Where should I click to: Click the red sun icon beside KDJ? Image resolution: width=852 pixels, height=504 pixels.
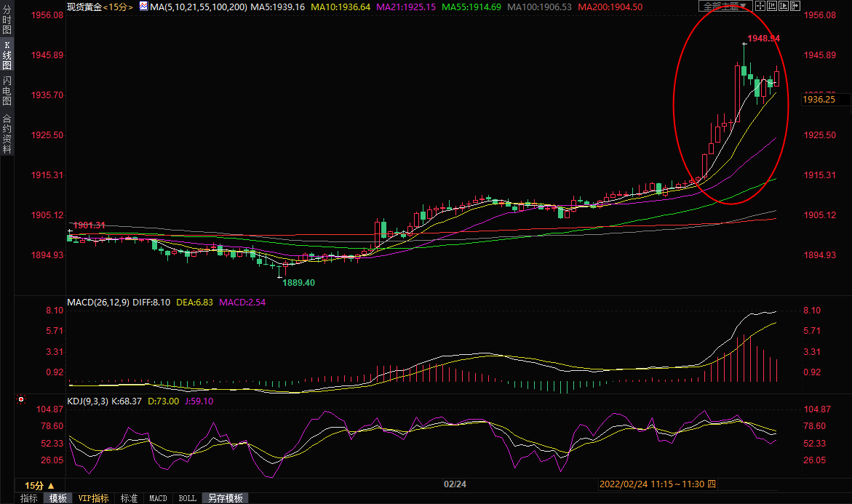[x=20, y=400]
